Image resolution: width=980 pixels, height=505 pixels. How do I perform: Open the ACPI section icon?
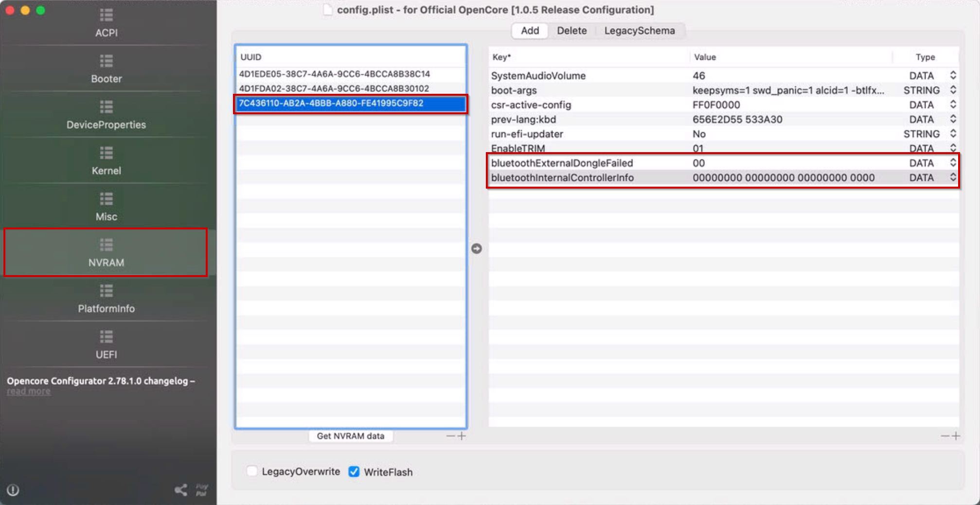coord(106,16)
